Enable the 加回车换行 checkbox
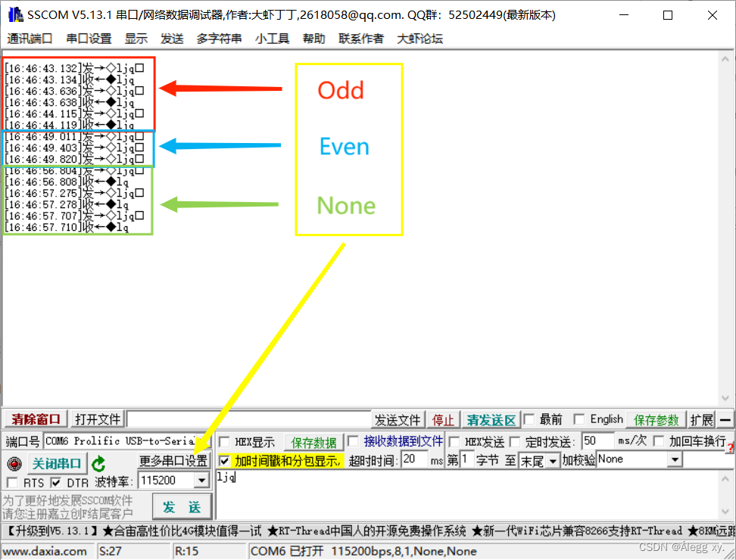 [x=659, y=441]
